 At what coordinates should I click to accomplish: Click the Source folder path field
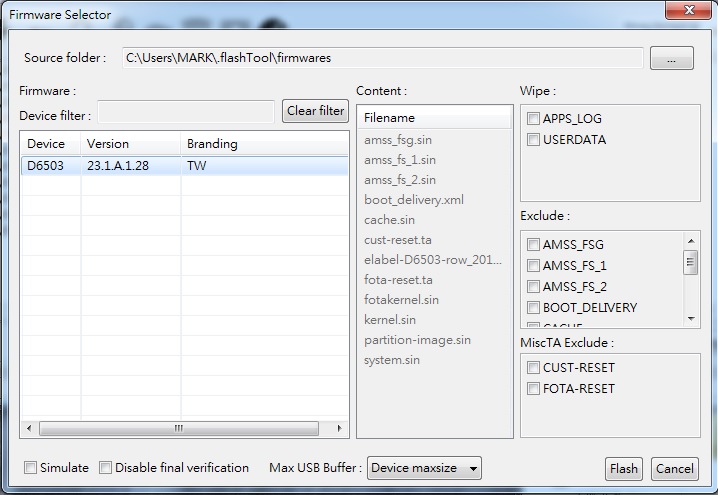pos(382,58)
